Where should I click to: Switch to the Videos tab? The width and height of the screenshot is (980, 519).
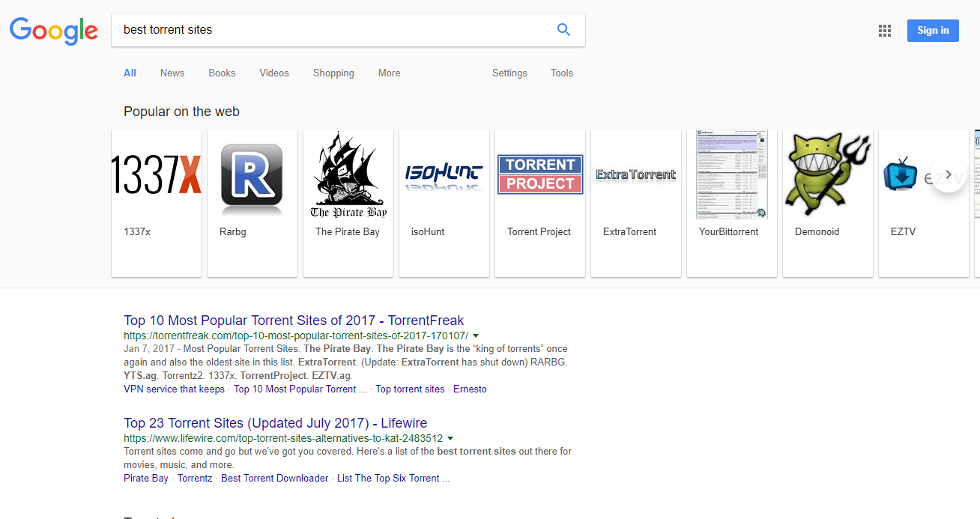[274, 73]
